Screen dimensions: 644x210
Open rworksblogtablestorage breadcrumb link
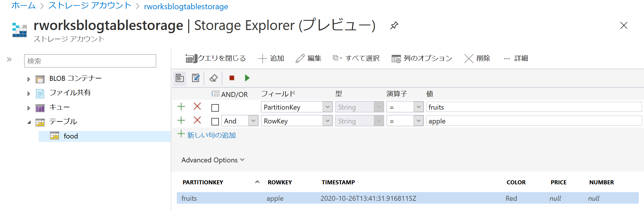click(186, 6)
